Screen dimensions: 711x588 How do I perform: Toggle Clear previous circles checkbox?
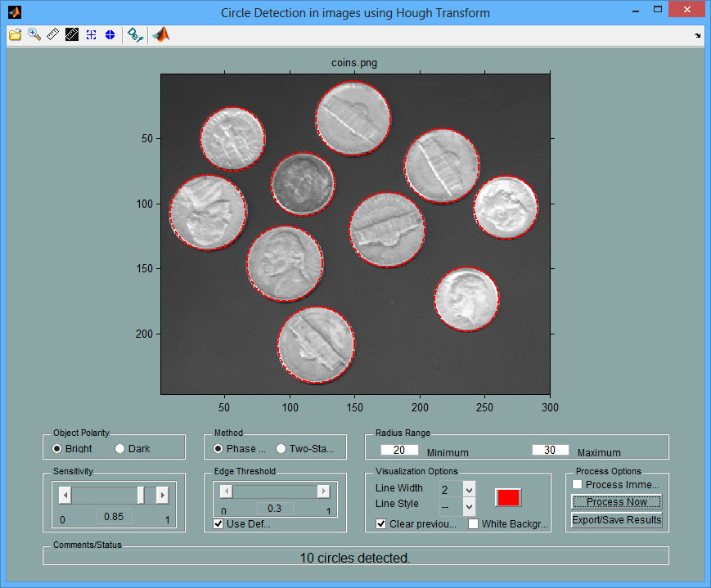coord(381,523)
